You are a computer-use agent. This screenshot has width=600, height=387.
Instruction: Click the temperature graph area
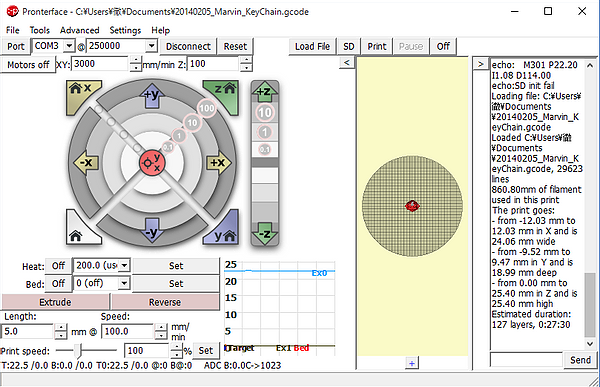click(279, 308)
